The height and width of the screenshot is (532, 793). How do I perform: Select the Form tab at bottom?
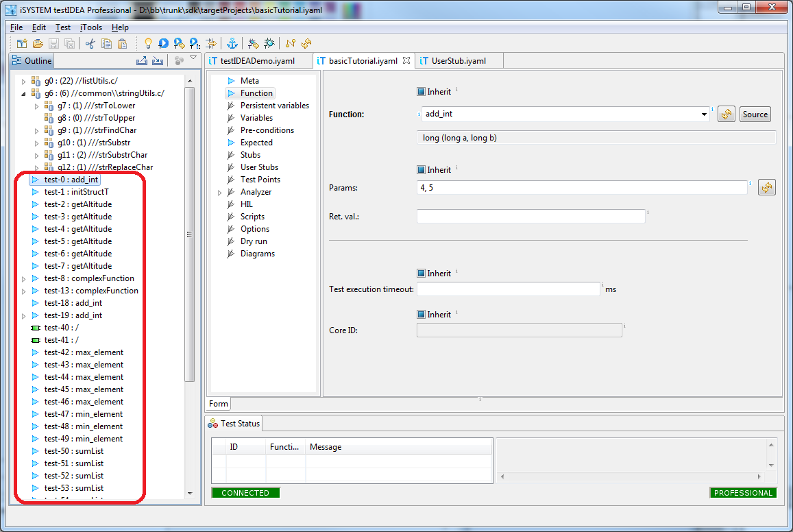[219, 404]
